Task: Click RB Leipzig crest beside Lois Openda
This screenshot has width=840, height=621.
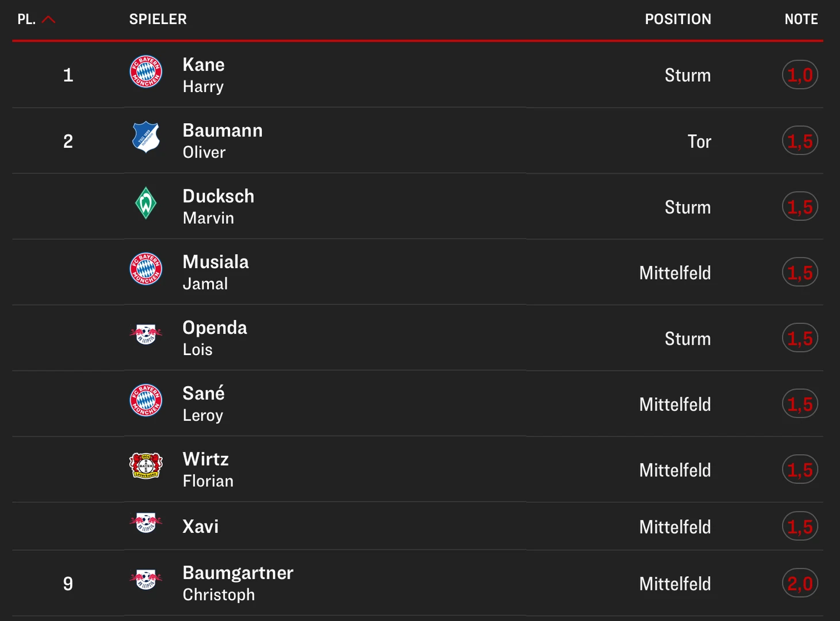Action: point(146,334)
